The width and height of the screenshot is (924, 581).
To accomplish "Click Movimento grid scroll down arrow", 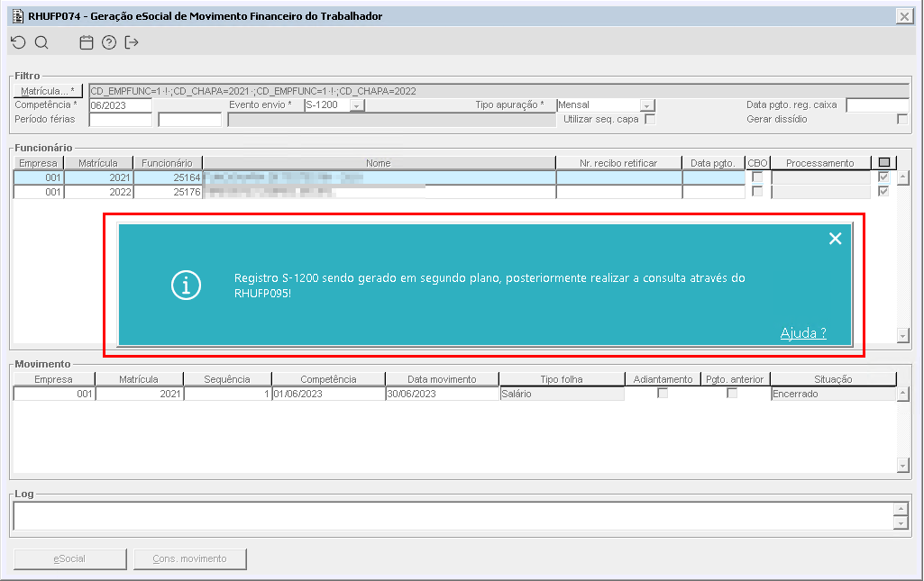I will (x=902, y=466).
